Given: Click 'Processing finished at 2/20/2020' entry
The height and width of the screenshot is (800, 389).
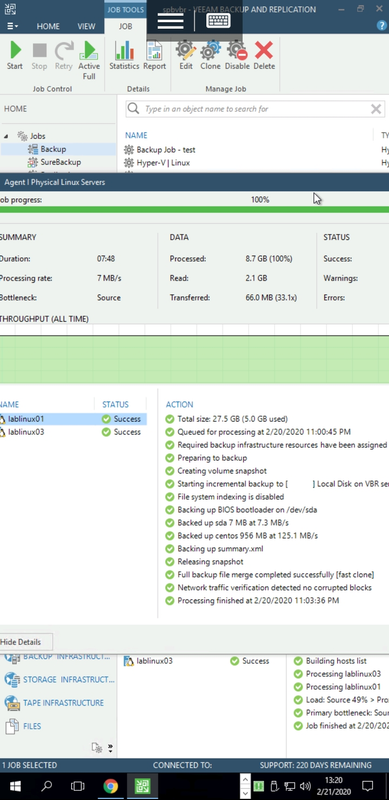Looking at the screenshot, I should coord(252,601).
